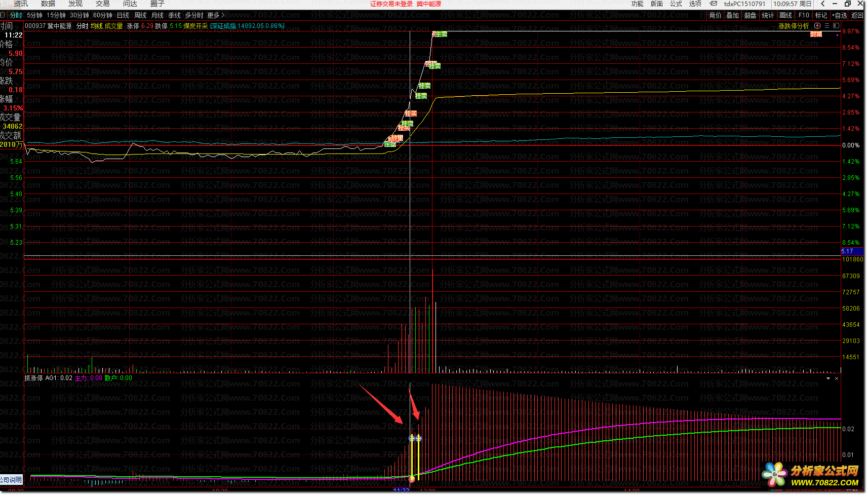Switch to the 60分钟 chart
Viewport: 868px width, 495px height.
[x=103, y=15]
